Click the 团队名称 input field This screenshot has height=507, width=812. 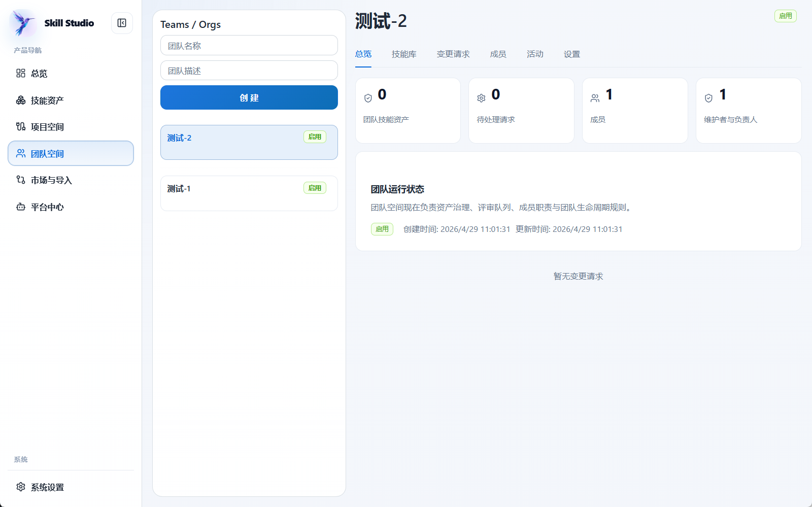(x=249, y=45)
